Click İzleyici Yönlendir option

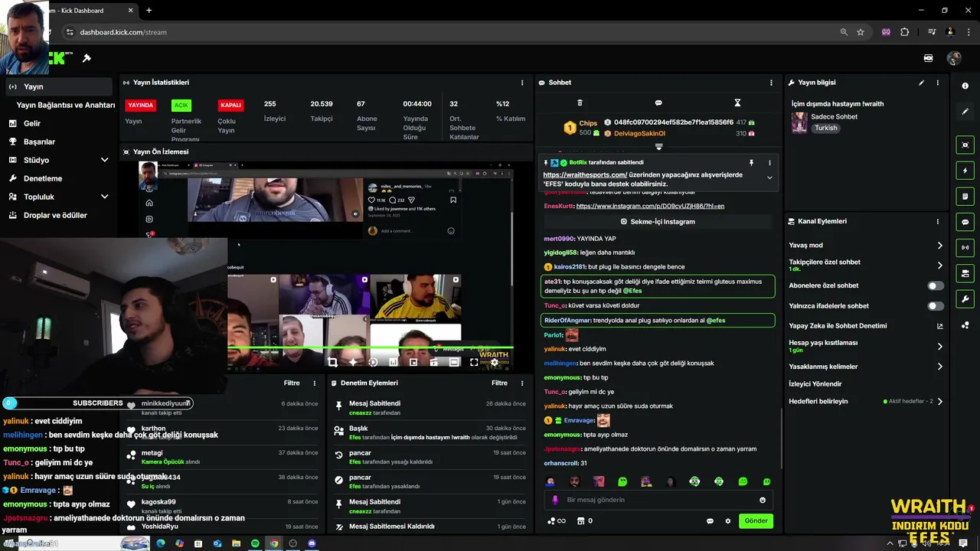[815, 384]
